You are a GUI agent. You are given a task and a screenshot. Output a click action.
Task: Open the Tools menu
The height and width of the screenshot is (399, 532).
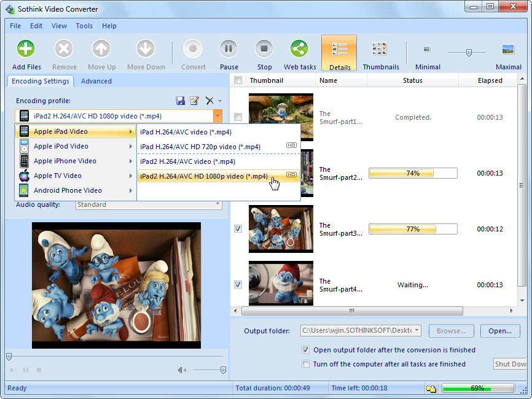coord(84,26)
